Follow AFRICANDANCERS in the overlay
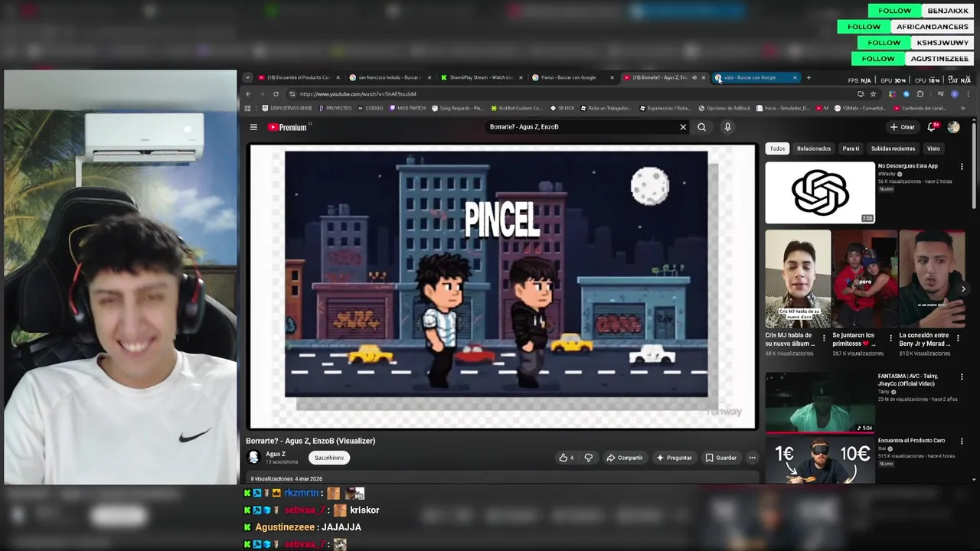 [864, 27]
